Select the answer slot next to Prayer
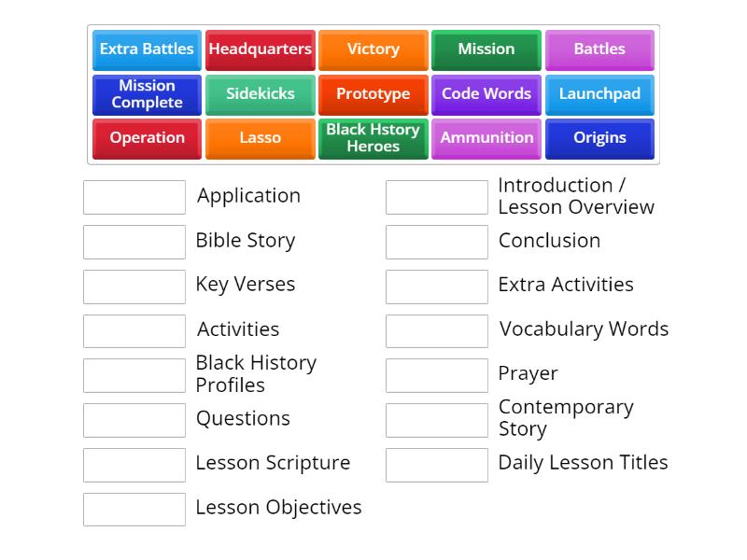747x560 pixels. (436, 375)
